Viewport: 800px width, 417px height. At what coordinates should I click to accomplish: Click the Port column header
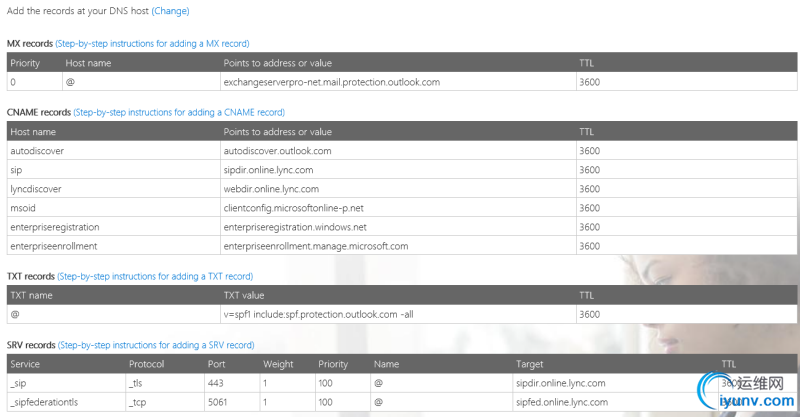coord(216,364)
